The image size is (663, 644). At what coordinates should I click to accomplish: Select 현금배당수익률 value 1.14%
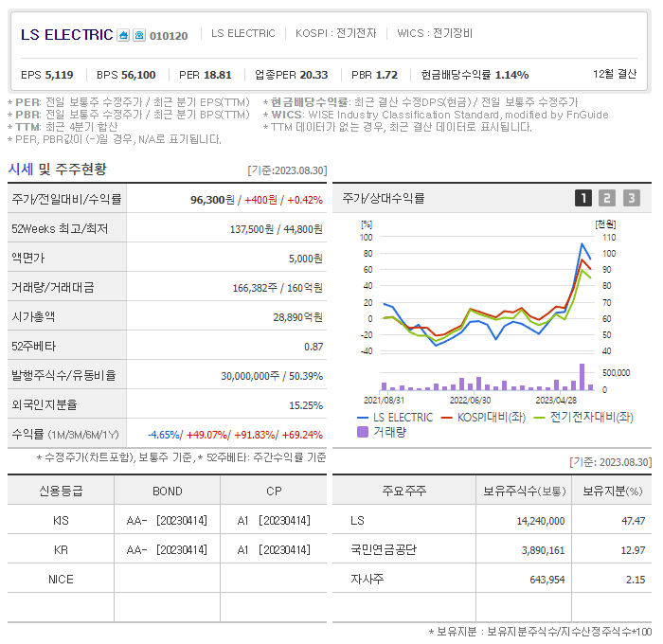(x=511, y=75)
